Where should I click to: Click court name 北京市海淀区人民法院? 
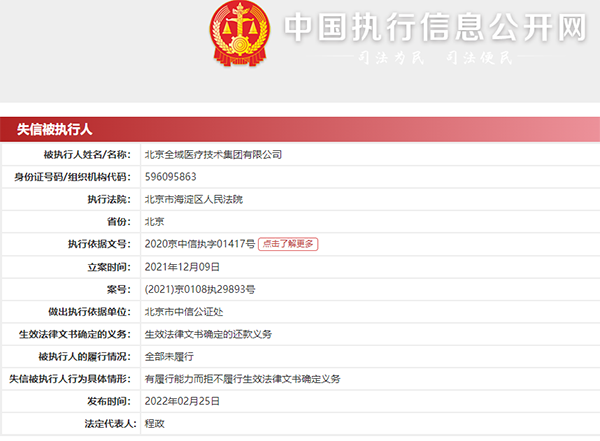pyautogui.click(x=194, y=199)
